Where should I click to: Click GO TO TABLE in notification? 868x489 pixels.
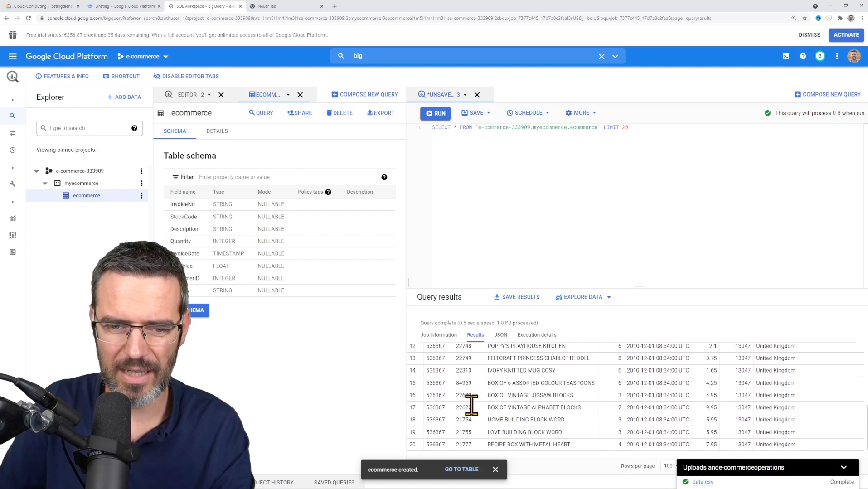[461, 470]
